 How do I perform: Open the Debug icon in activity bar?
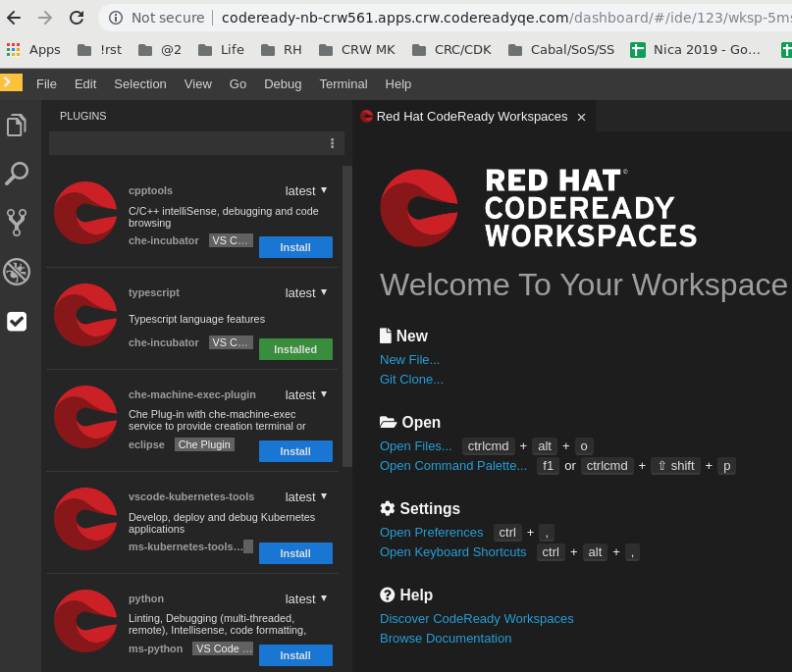click(x=16, y=272)
